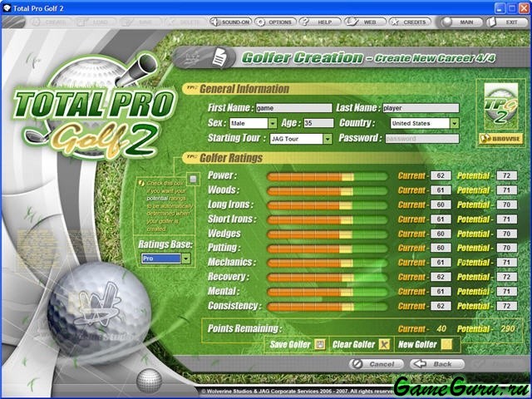Click the Recovery Potential value box
The height and width of the screenshot is (399, 532).
(507, 277)
